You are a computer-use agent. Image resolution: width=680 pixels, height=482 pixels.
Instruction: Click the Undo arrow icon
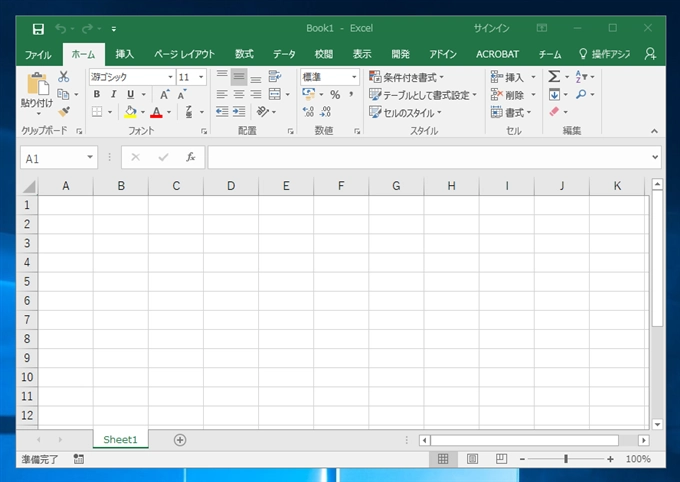[61, 29]
